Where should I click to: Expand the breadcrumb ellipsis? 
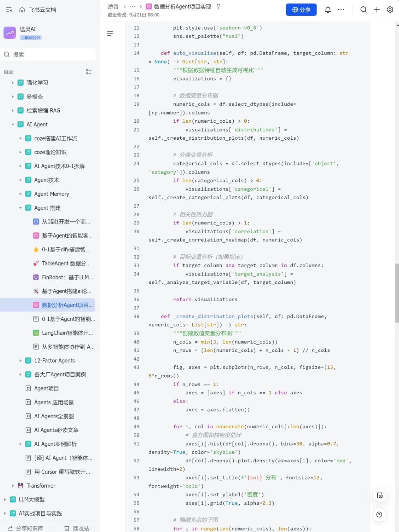(x=132, y=6)
